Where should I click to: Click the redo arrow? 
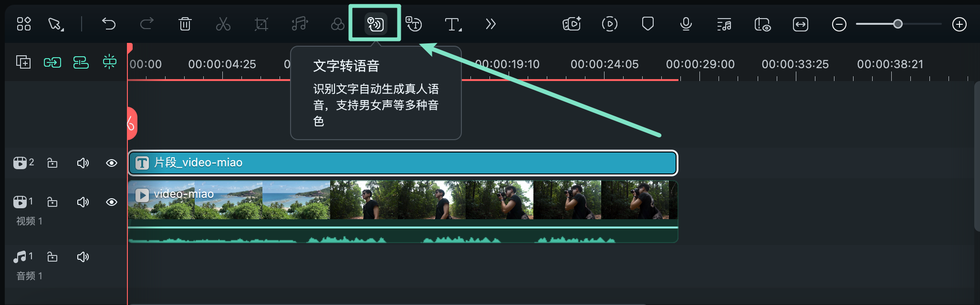(147, 24)
